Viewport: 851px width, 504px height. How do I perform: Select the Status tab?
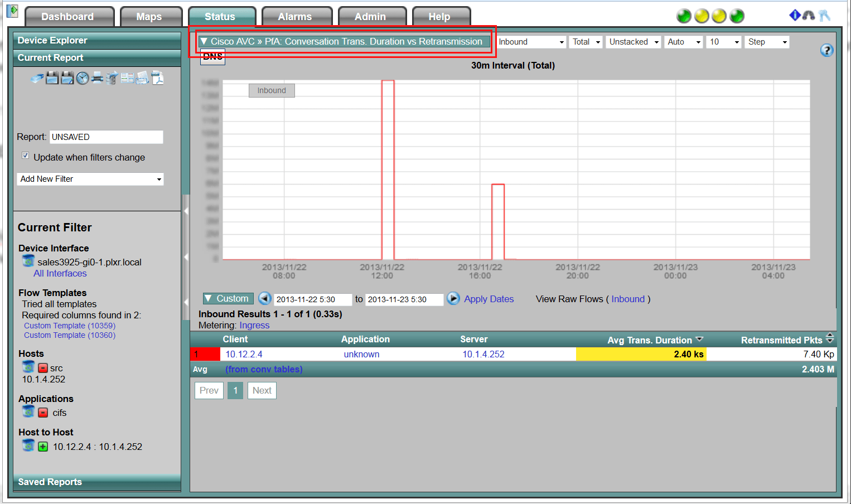[221, 17]
